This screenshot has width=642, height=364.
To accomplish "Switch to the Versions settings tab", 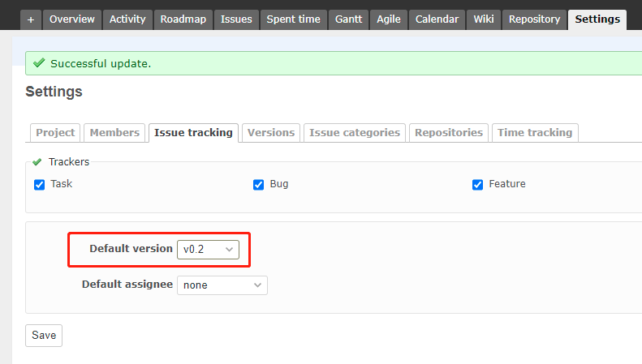I will [x=271, y=133].
